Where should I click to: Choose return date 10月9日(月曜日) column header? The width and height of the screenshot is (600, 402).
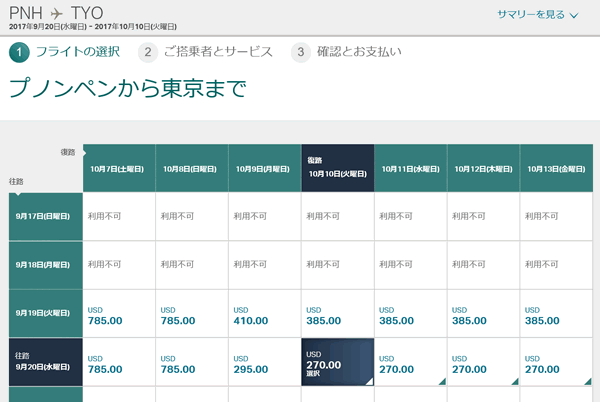264,168
